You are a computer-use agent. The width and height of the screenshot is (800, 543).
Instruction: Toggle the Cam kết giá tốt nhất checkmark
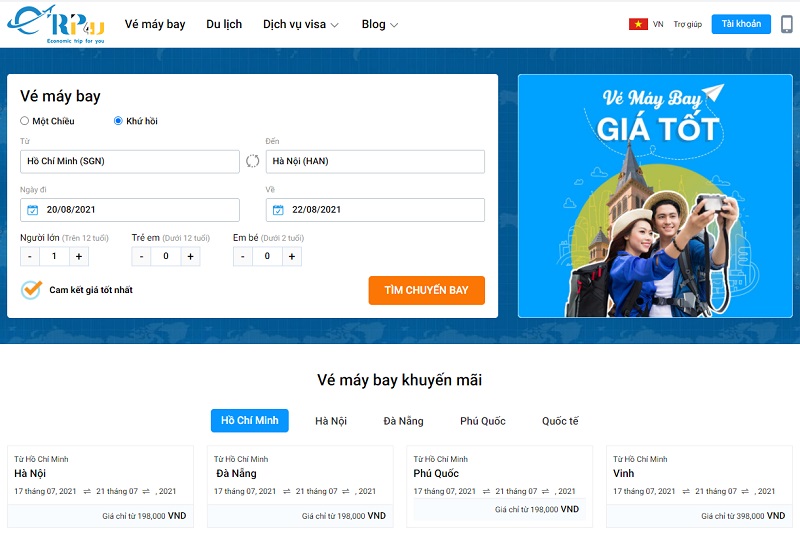click(31, 289)
